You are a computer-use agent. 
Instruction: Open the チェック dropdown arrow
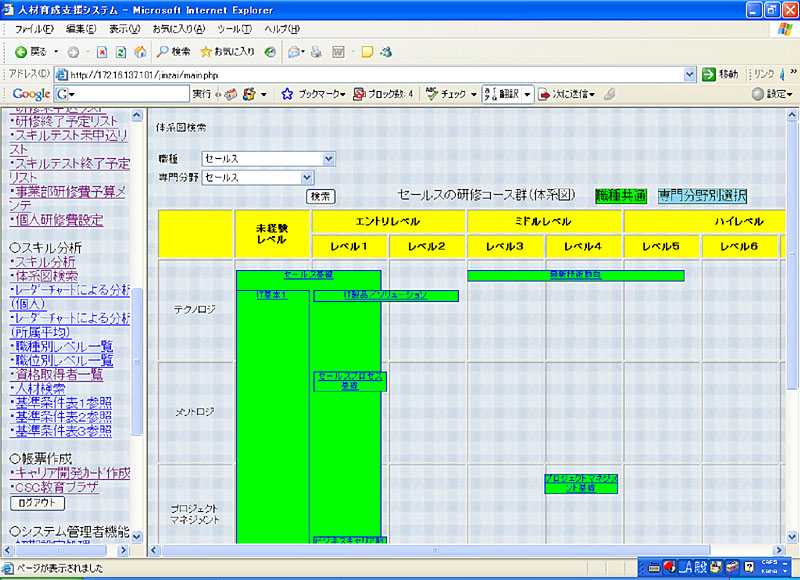click(x=474, y=94)
